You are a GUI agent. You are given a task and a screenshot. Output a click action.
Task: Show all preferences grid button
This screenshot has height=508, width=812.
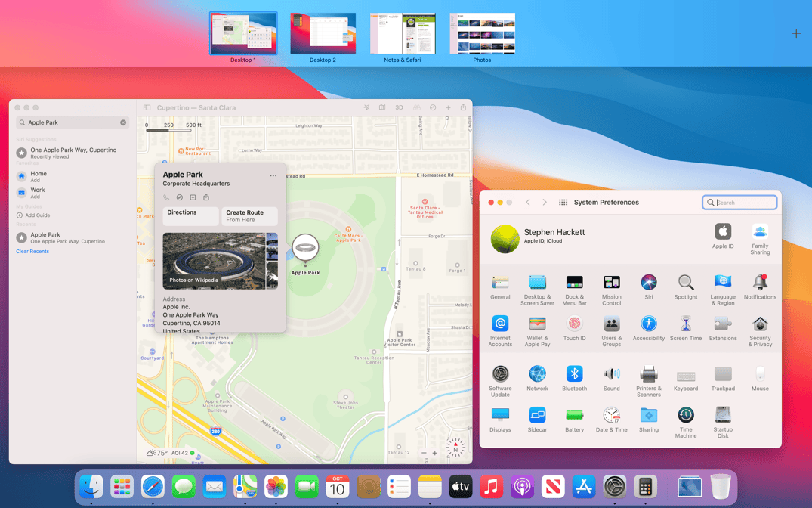click(563, 202)
